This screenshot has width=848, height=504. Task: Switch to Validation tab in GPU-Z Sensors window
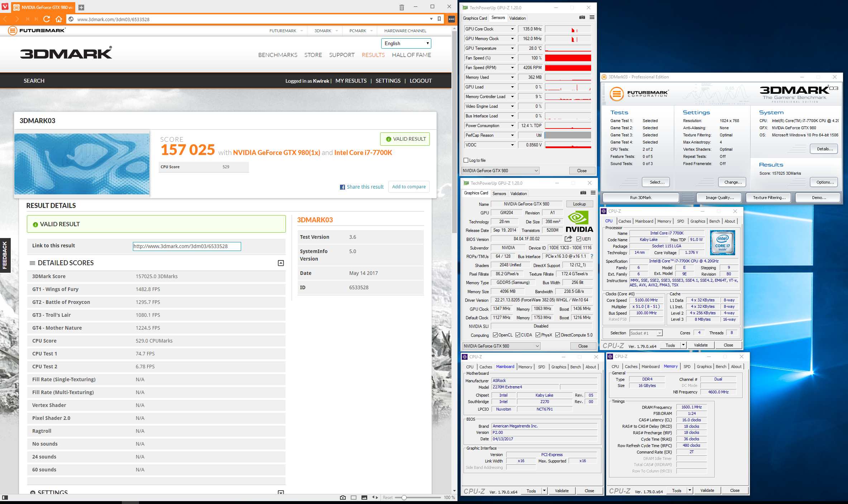(517, 18)
